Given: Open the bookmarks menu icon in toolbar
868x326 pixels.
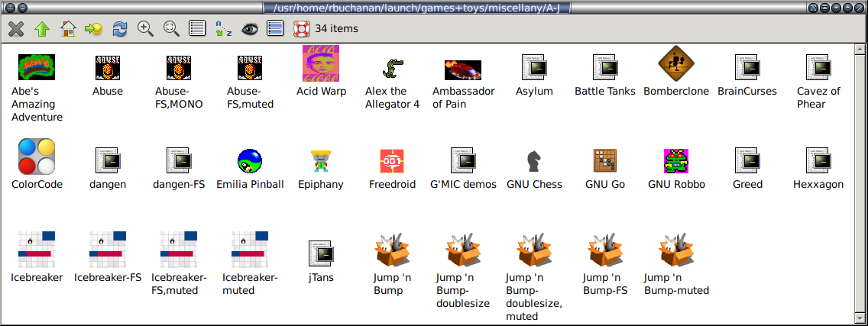Looking at the screenshot, I should 93,29.
